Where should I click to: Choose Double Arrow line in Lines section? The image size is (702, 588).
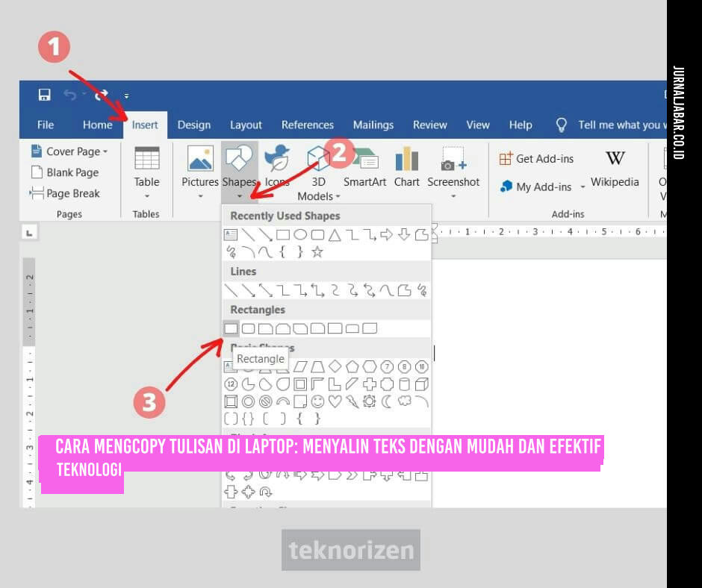click(x=266, y=290)
